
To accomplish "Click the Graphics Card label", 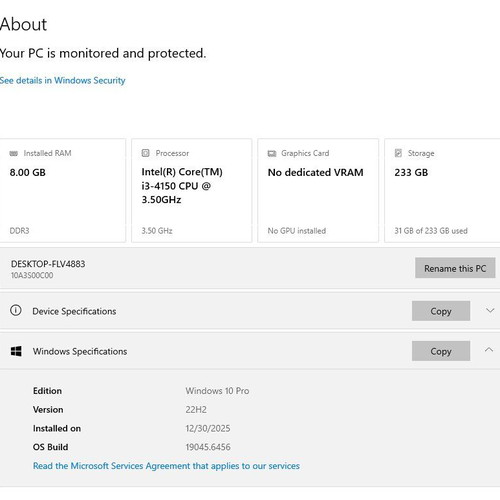I will (x=305, y=153).
